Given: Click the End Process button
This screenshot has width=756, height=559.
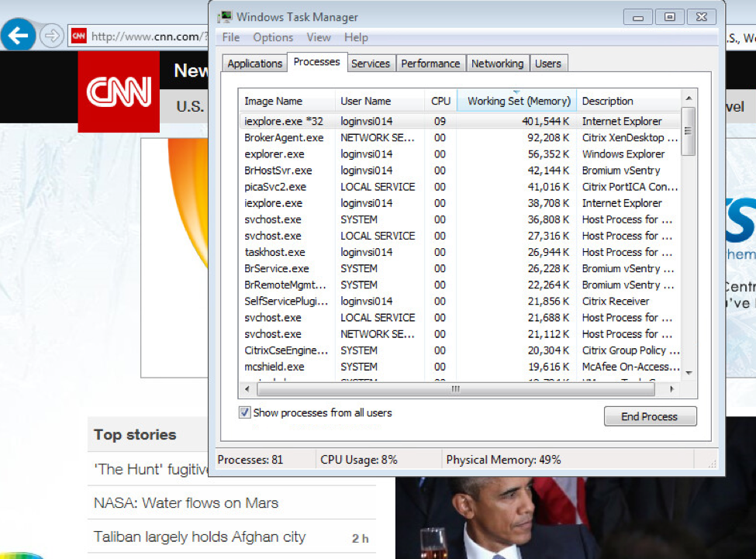Looking at the screenshot, I should (x=650, y=416).
